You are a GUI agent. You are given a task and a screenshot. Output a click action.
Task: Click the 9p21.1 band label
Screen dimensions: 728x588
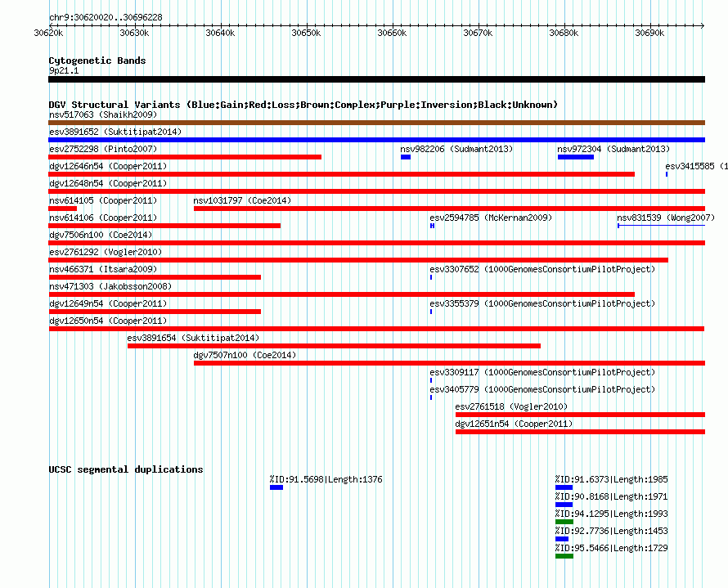pos(64,70)
